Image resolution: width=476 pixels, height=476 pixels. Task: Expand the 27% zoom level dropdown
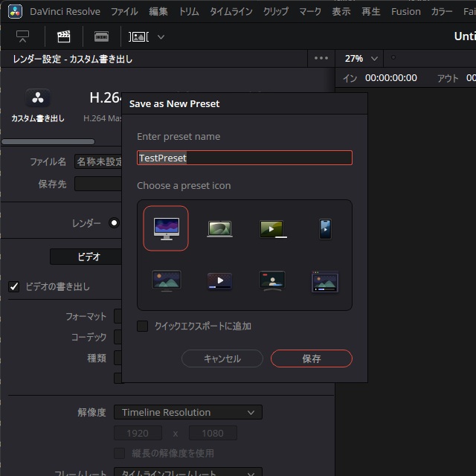point(361,59)
